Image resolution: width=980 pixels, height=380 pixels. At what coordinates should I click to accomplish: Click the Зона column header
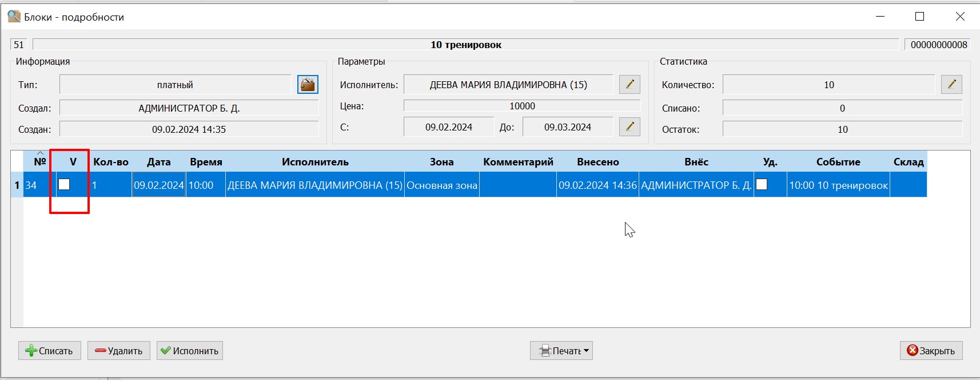pyautogui.click(x=442, y=161)
